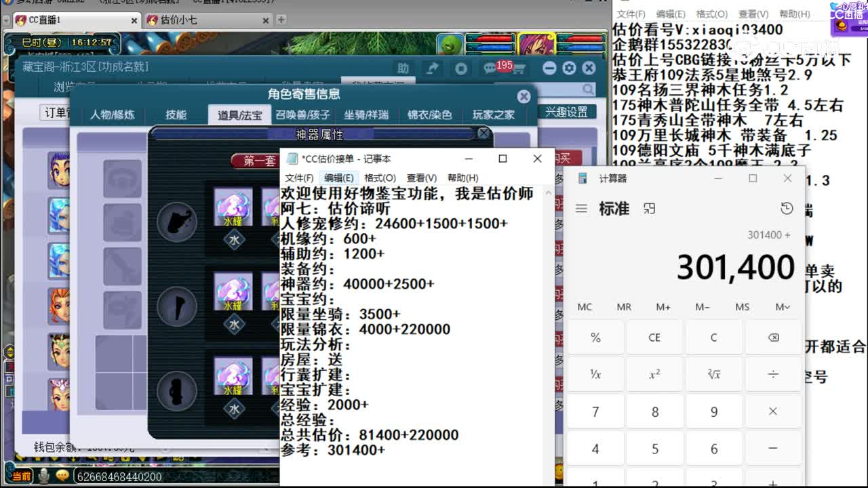Click the chat bubble icon beside microphone
The width and height of the screenshot is (868, 488).
tap(62, 476)
